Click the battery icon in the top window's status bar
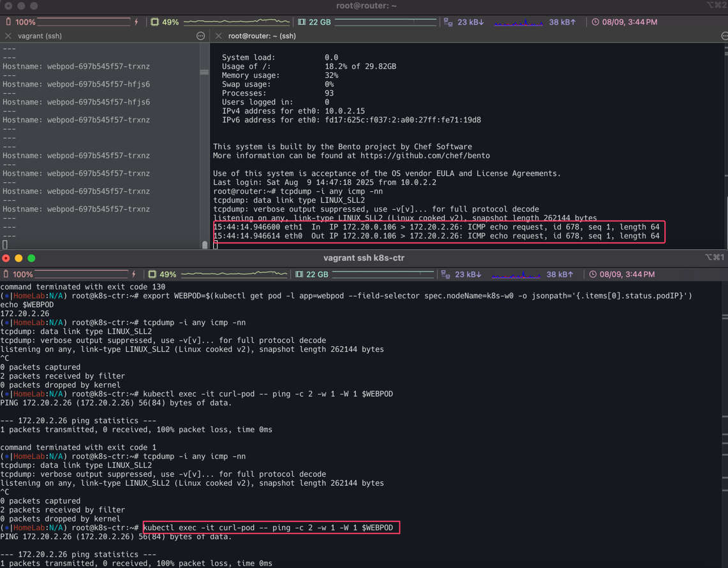 tap(8, 22)
